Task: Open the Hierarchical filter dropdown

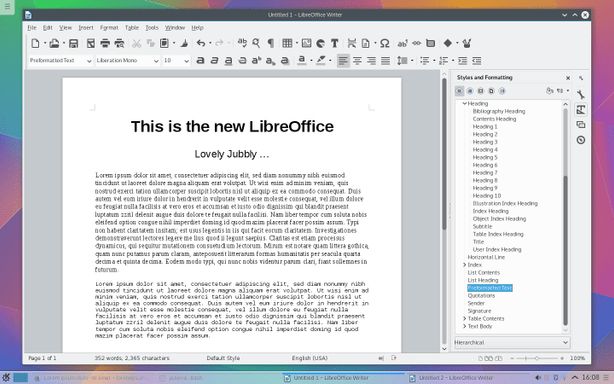Action: 512,343
